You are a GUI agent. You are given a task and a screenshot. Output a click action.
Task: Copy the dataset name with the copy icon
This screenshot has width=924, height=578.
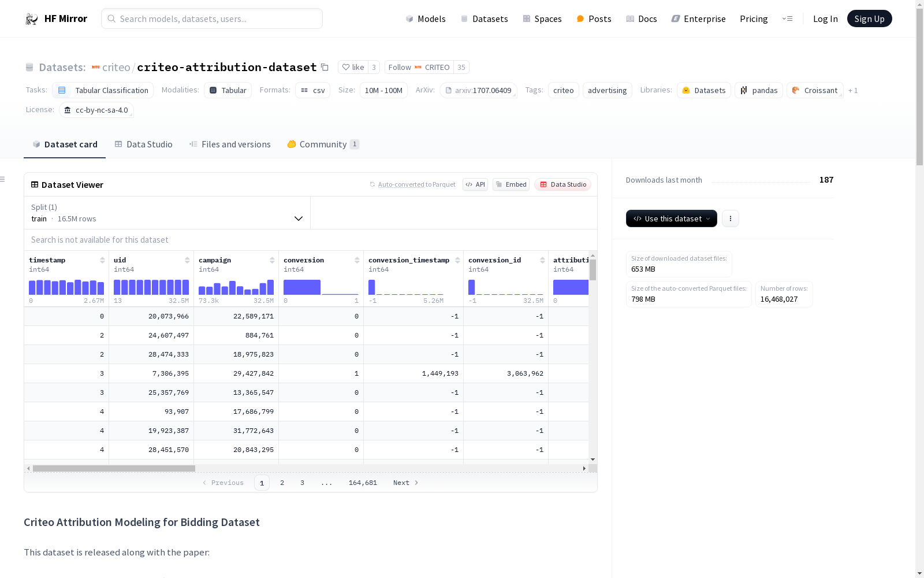click(x=325, y=68)
